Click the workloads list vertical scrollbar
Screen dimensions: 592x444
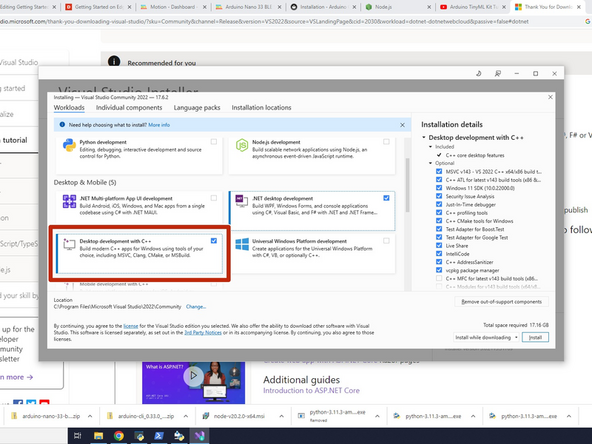407,185
